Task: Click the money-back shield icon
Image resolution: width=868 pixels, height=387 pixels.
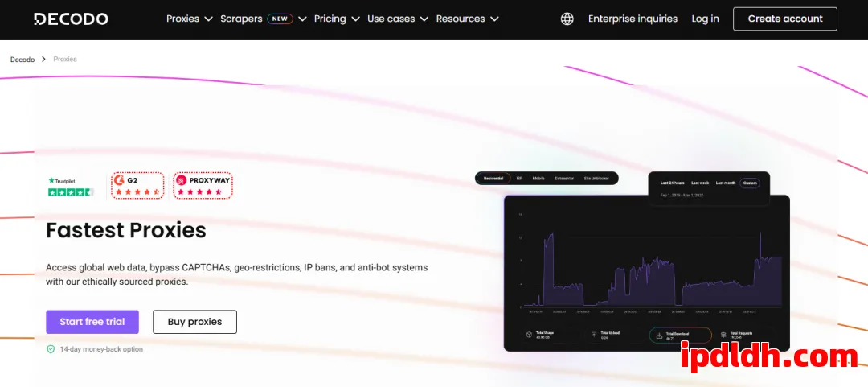Action: tap(51, 349)
